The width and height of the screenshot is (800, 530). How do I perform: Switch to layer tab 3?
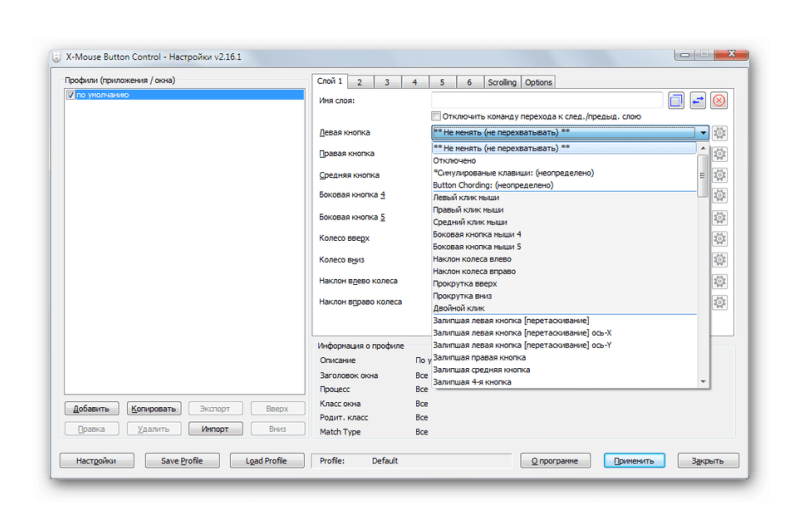click(x=387, y=82)
